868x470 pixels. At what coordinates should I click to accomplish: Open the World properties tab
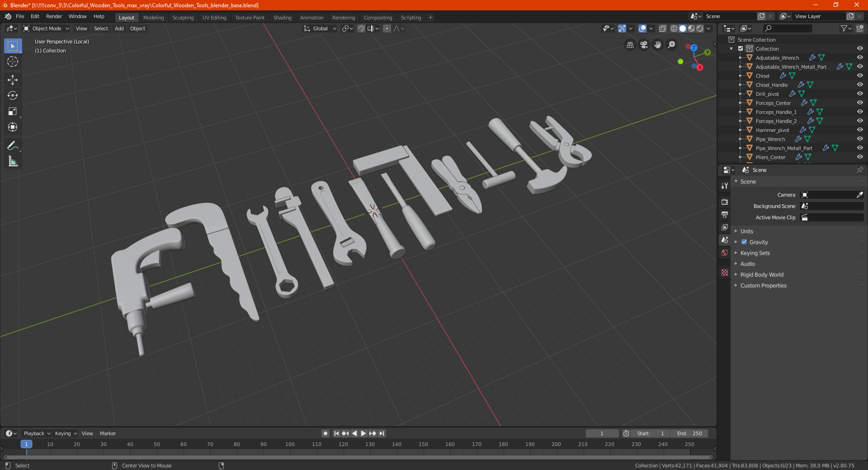pyautogui.click(x=725, y=253)
